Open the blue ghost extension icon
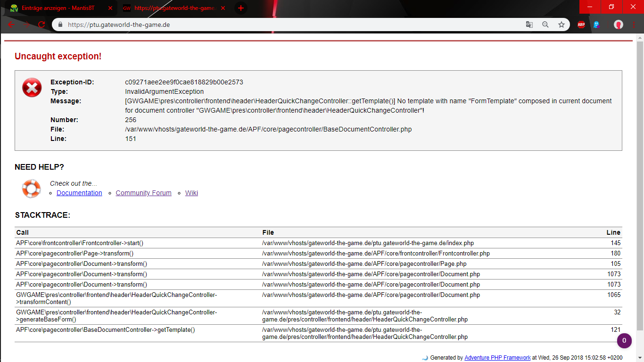The height and width of the screenshot is (362, 644). (x=596, y=25)
